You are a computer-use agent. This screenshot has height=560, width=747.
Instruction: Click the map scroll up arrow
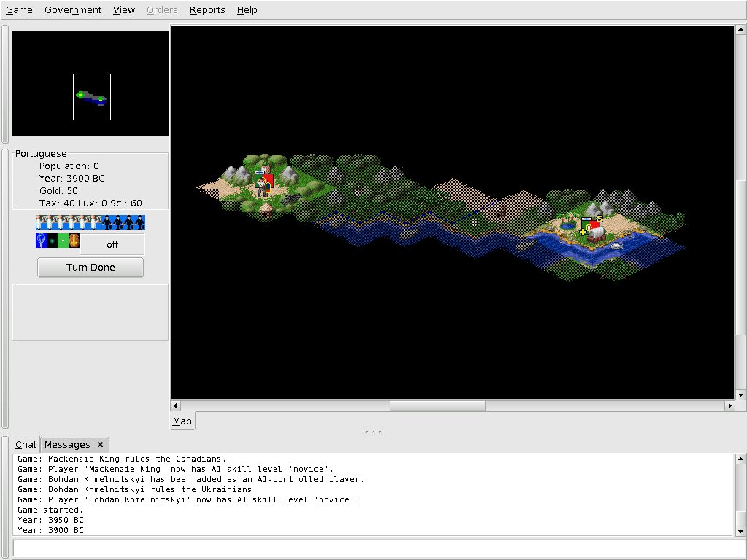(740, 29)
